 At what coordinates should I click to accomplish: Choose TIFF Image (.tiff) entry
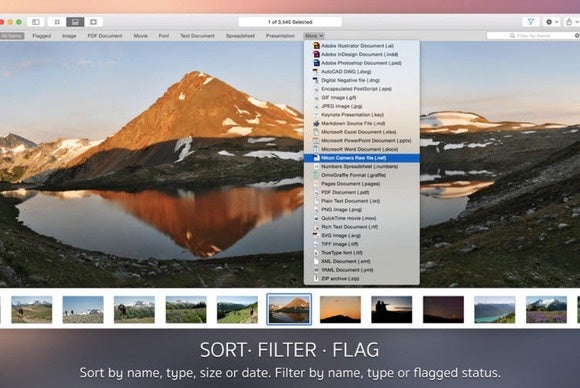click(x=362, y=244)
